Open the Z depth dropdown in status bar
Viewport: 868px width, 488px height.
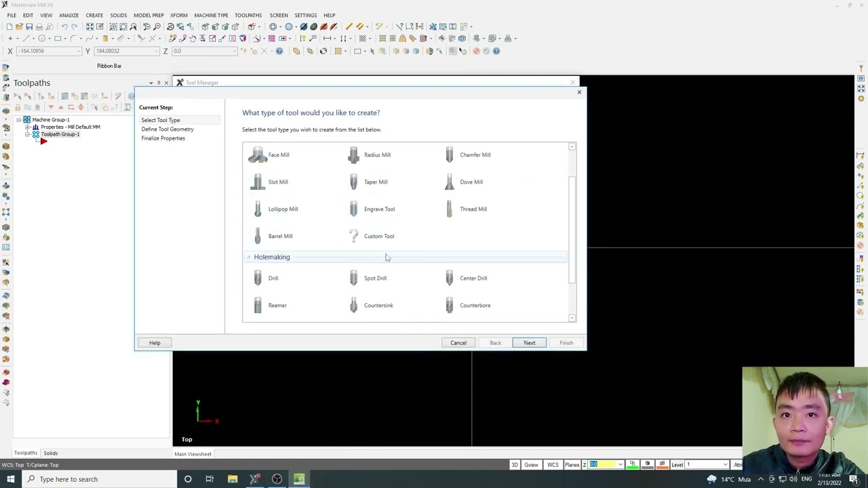[620, 465]
